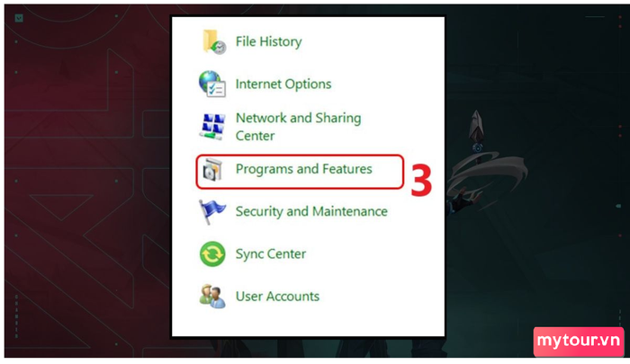
Task: Click the character's outstretched hand
Action: pyautogui.click(x=466, y=200)
